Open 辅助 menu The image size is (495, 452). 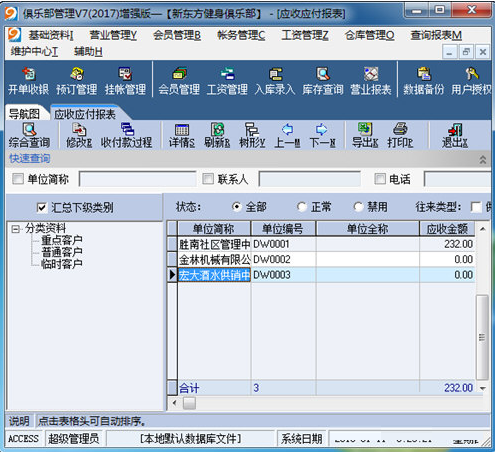click(88, 51)
